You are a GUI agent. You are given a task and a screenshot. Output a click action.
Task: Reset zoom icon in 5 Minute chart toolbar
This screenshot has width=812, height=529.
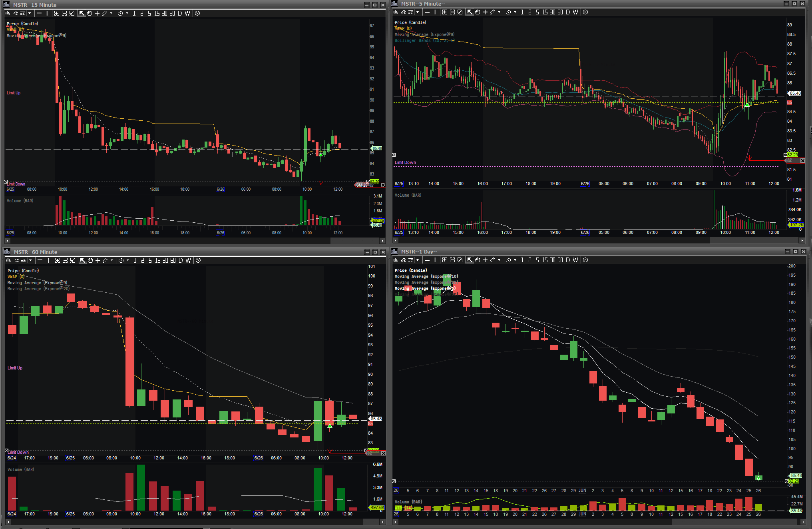click(460, 12)
